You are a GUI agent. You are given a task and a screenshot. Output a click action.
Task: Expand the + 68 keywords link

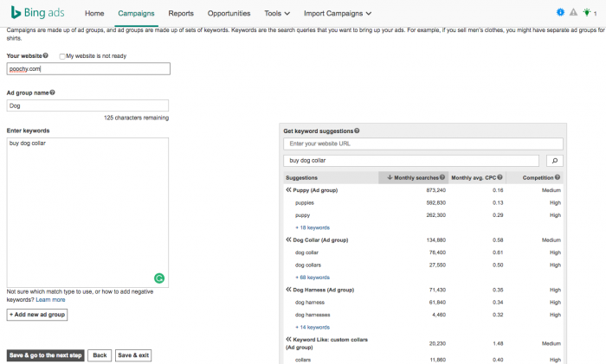[x=313, y=278]
